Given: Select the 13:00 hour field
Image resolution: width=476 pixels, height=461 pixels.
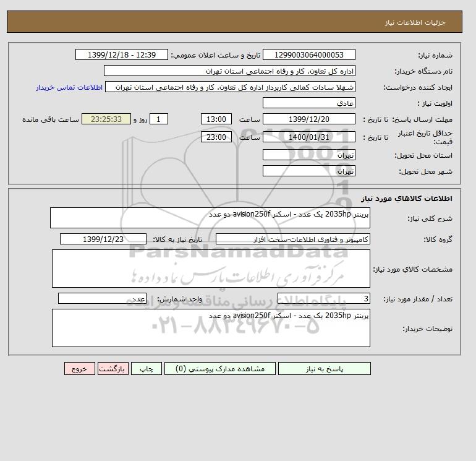Looking at the screenshot, I should pos(216,119).
